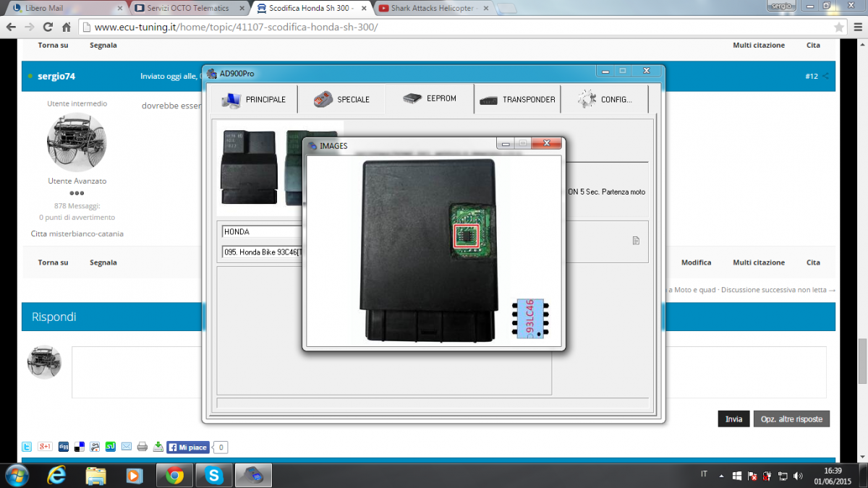Click Opz. altre risposte button
The image size is (868, 488).
[x=791, y=419]
